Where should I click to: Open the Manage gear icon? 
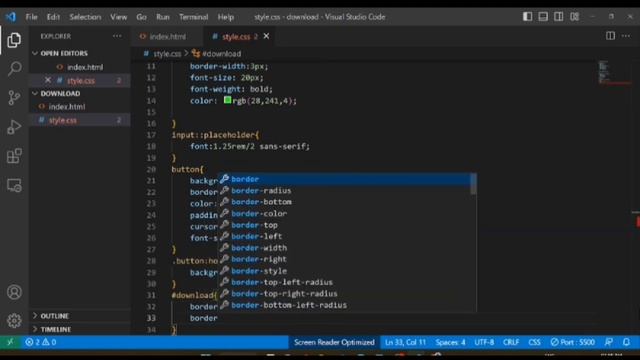[x=14, y=320]
